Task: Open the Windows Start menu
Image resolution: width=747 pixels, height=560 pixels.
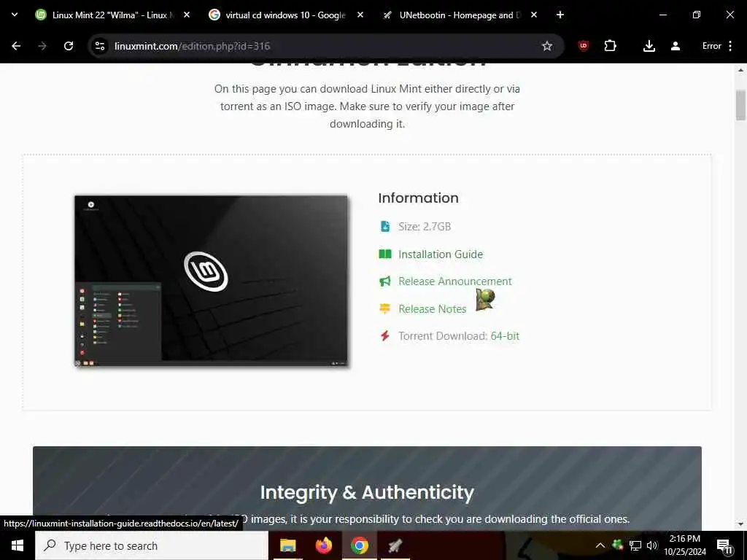Action: pyautogui.click(x=18, y=545)
